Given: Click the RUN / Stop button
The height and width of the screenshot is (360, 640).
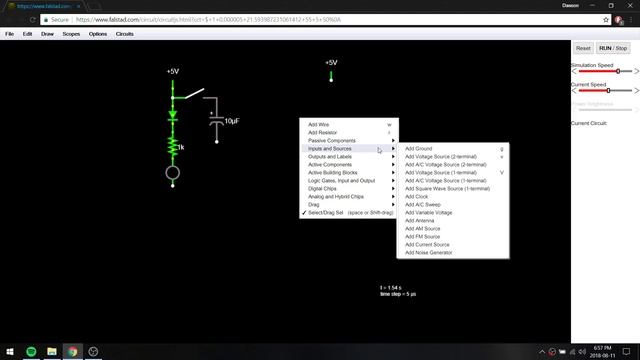Looking at the screenshot, I should tap(613, 48).
